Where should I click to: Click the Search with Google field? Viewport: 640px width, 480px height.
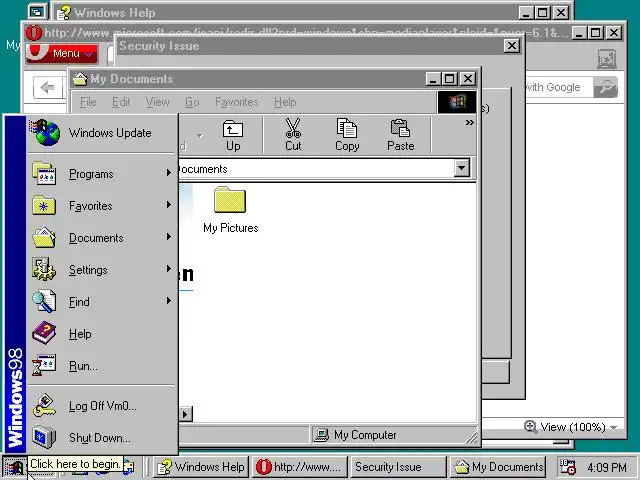559,87
